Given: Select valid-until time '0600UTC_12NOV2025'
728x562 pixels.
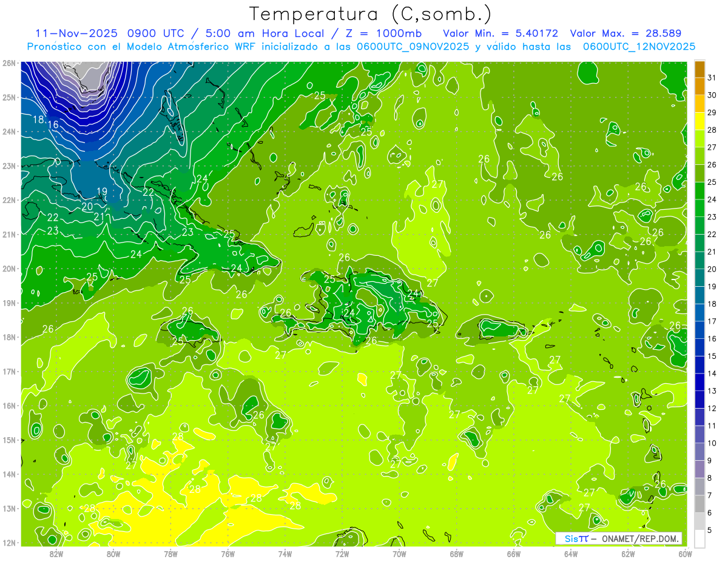Looking at the screenshot, I should point(639,47).
